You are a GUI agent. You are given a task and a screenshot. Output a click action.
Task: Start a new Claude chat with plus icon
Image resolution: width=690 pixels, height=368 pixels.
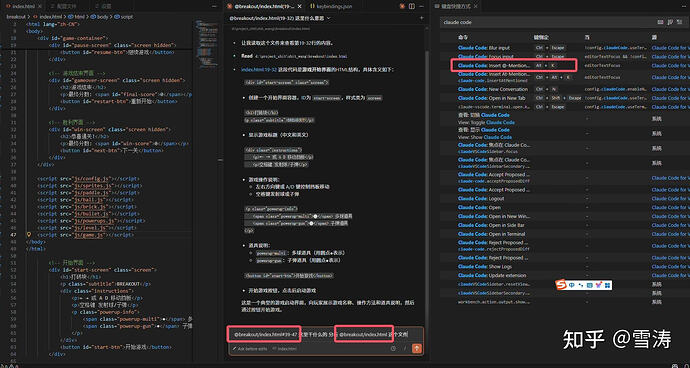421,18
